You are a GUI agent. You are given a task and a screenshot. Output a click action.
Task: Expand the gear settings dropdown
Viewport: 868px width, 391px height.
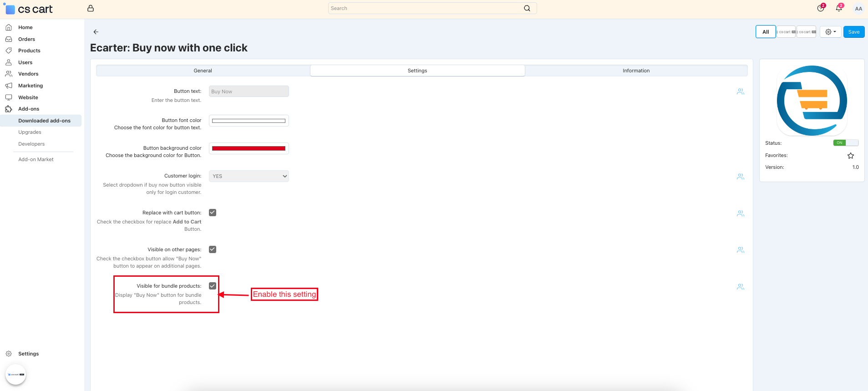(x=830, y=32)
